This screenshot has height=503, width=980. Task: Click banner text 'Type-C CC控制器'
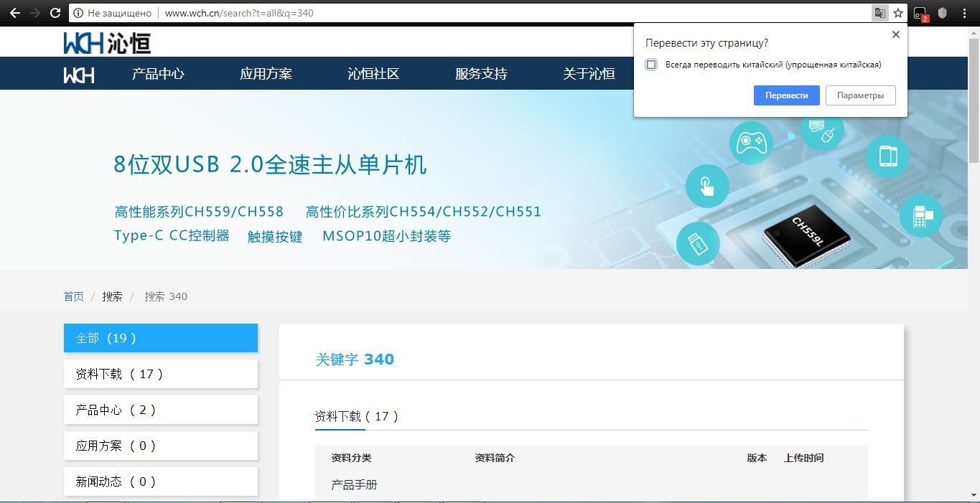[x=172, y=236]
